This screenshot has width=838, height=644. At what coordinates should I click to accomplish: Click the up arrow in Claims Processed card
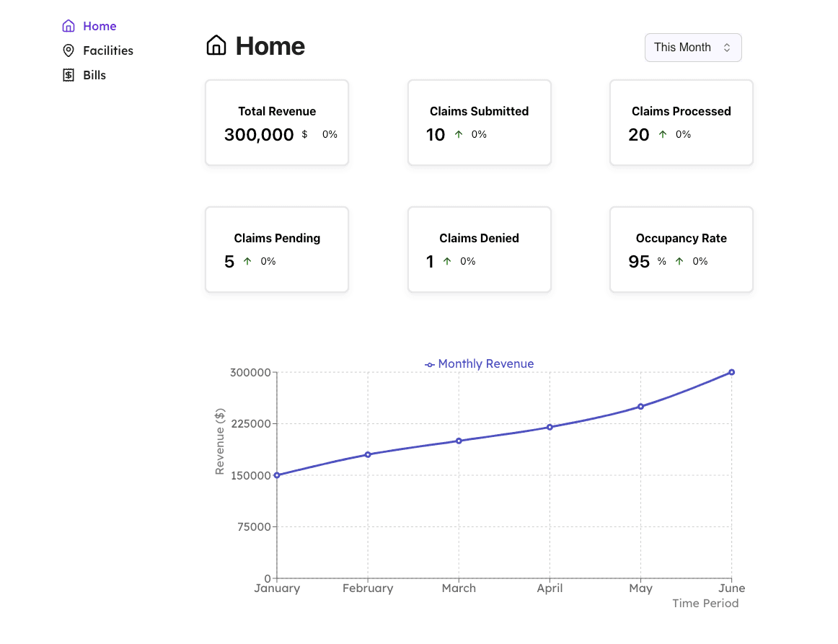pos(663,134)
